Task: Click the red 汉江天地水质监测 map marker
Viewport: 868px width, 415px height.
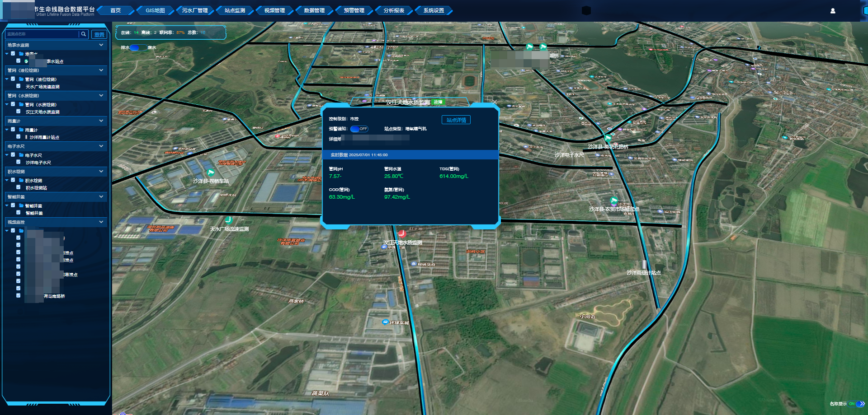Action: pos(401,233)
